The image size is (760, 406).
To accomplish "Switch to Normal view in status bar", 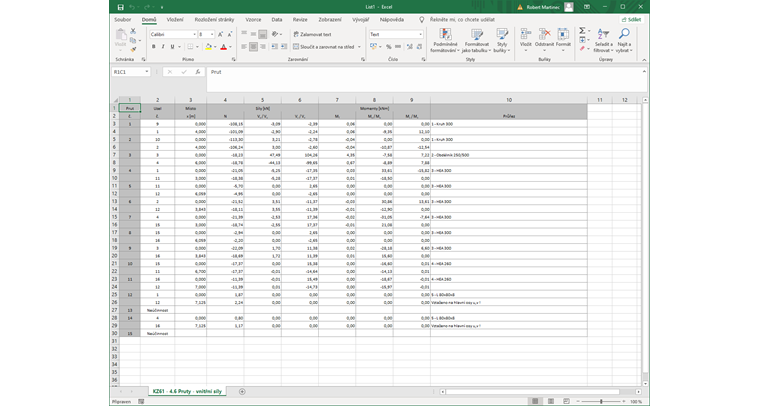I will [x=535, y=402].
